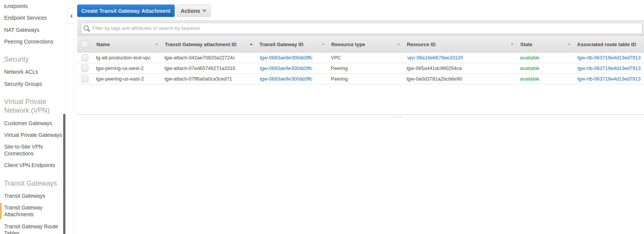Click the Associated route table ID column header
This screenshot has height=234, width=644.
607,45
